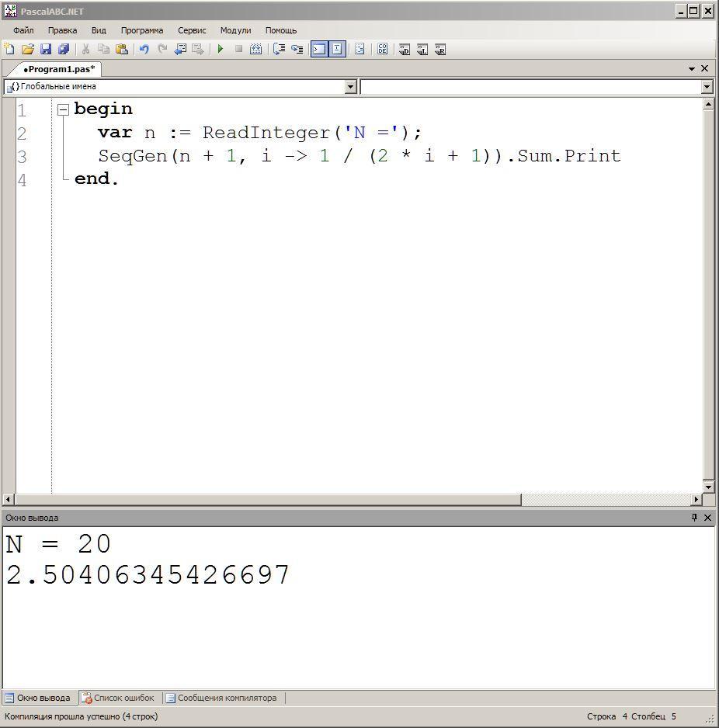
Task: Open a file using the folder icon
Action: pyautogui.click(x=28, y=49)
